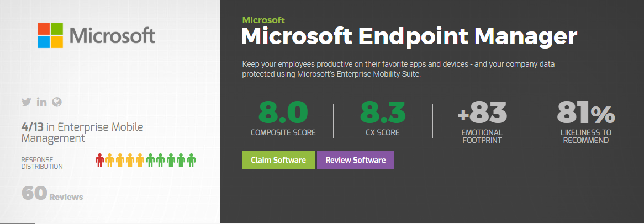Click the 8.0 Composite Score value
The image size is (644, 224).
click(x=283, y=113)
